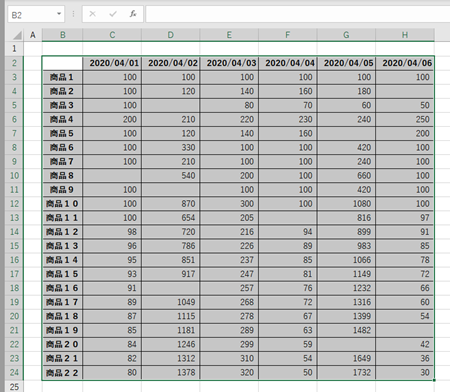The height and width of the screenshot is (392, 450).
Task: Select column F header
Action: (x=288, y=35)
